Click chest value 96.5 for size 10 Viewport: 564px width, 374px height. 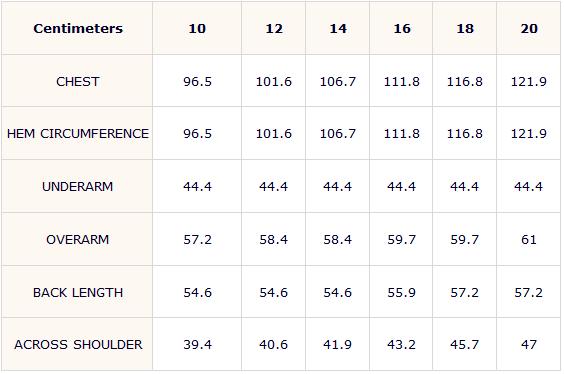pyautogui.click(x=197, y=82)
